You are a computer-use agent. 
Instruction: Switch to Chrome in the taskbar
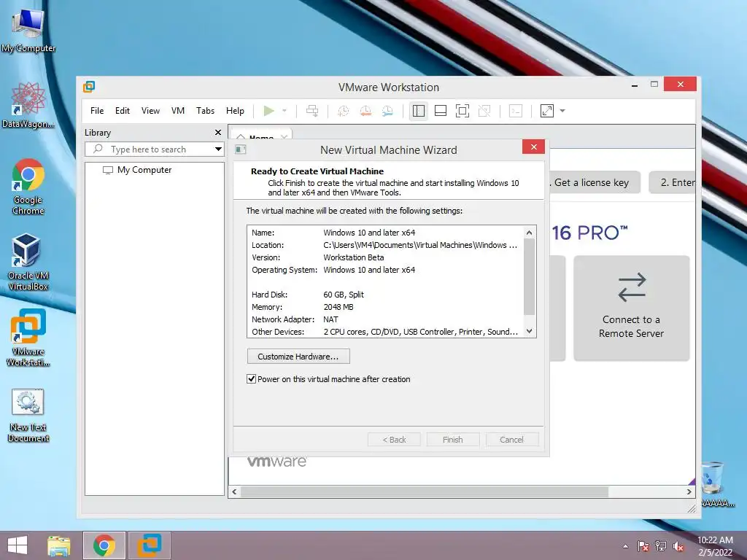(x=104, y=545)
